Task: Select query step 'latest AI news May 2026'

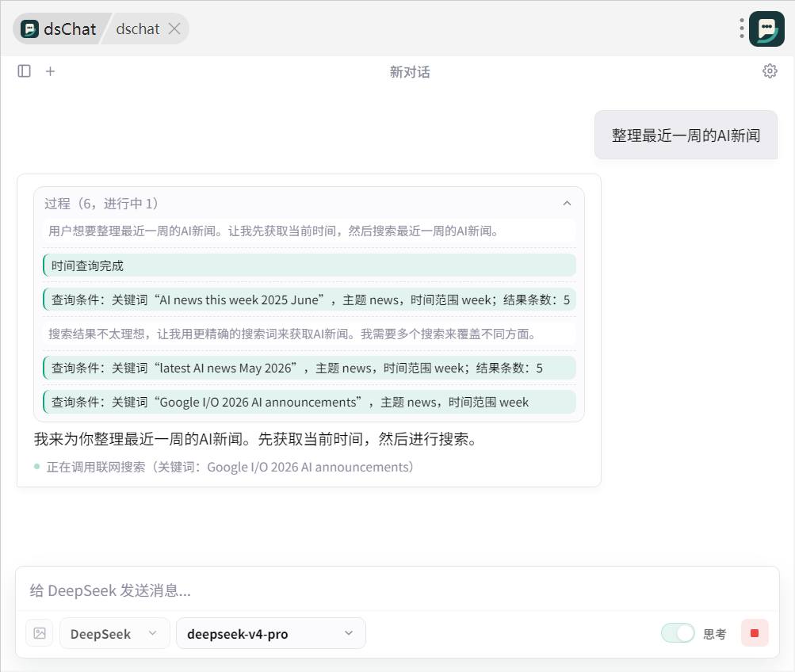Action: 309,368
